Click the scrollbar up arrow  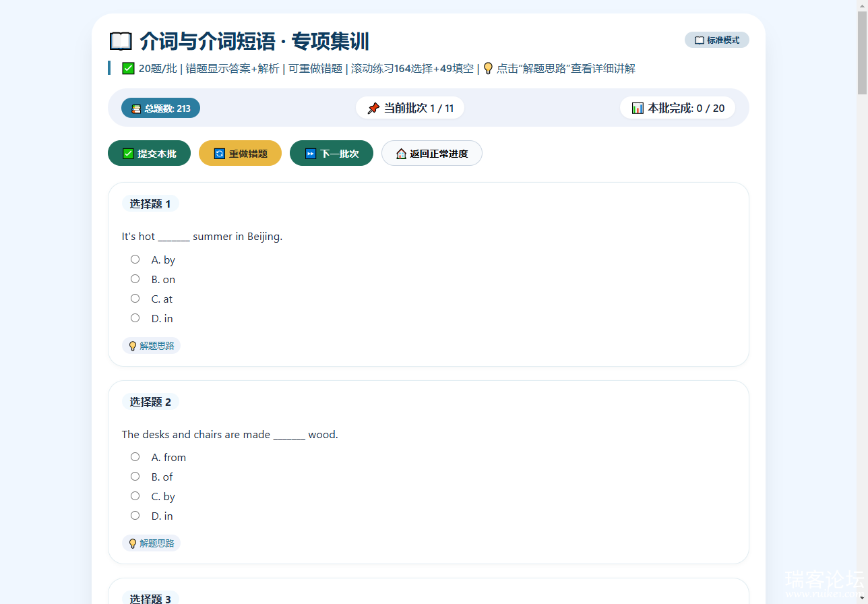(862, 5)
